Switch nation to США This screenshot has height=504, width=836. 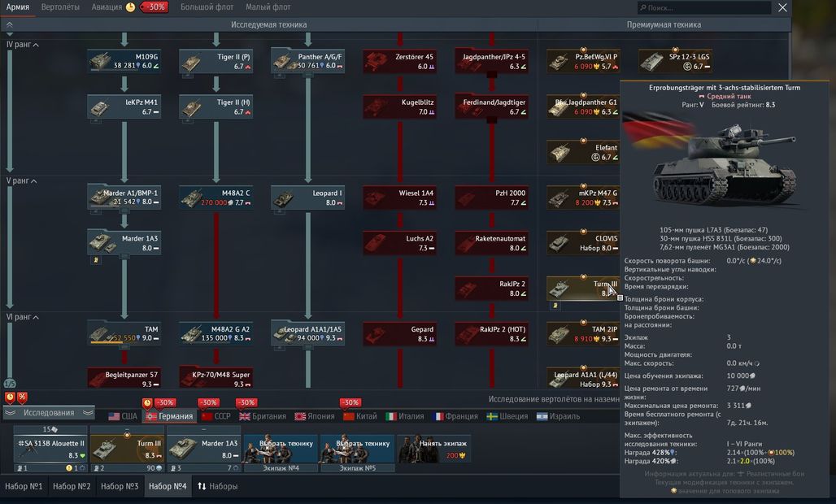tap(123, 417)
